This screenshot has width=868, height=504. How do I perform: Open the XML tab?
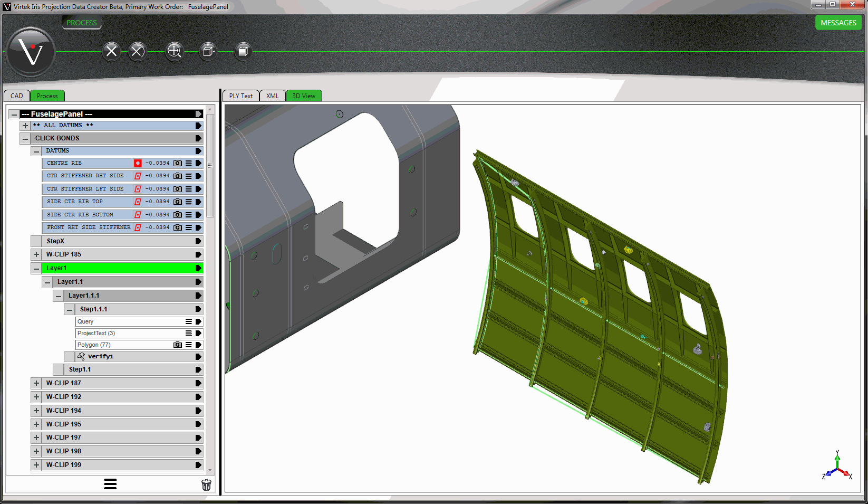pyautogui.click(x=273, y=96)
